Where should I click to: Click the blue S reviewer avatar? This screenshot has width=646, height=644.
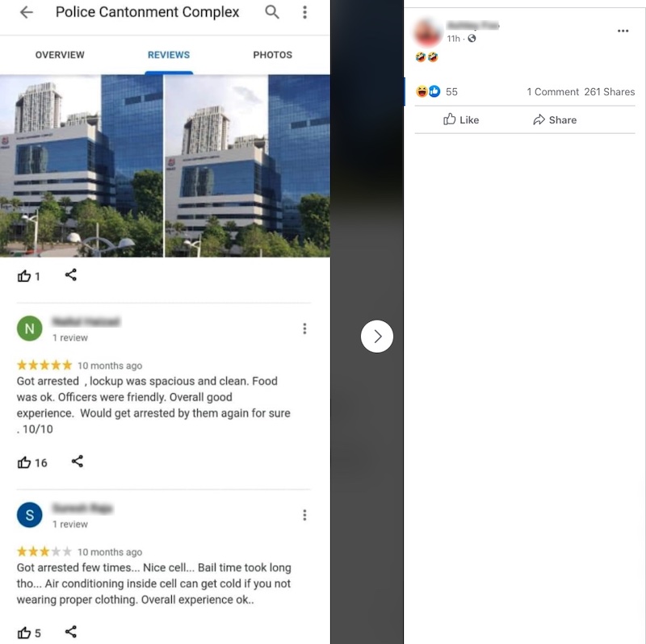[x=30, y=515]
